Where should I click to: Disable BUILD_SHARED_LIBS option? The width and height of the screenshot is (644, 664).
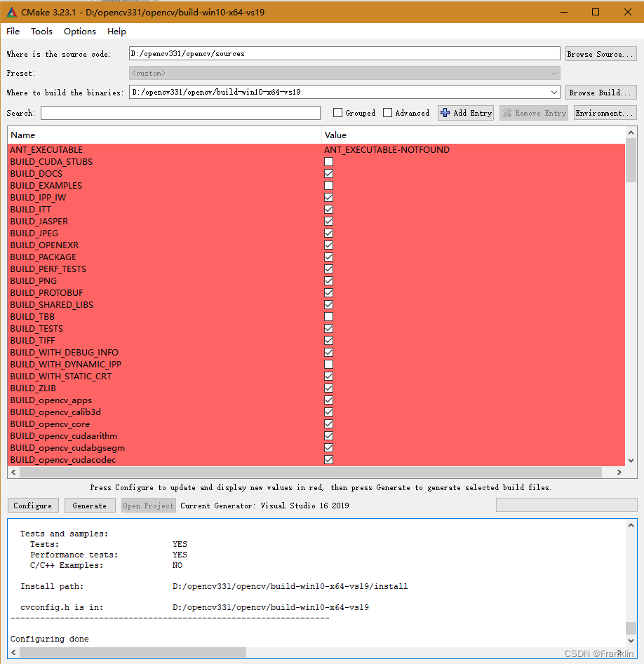[x=328, y=304]
